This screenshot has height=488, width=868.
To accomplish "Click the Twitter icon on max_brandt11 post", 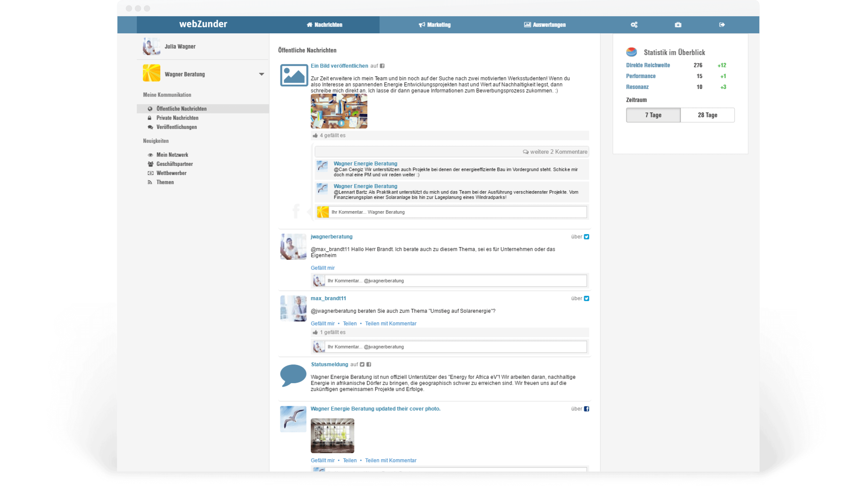I will (x=586, y=298).
